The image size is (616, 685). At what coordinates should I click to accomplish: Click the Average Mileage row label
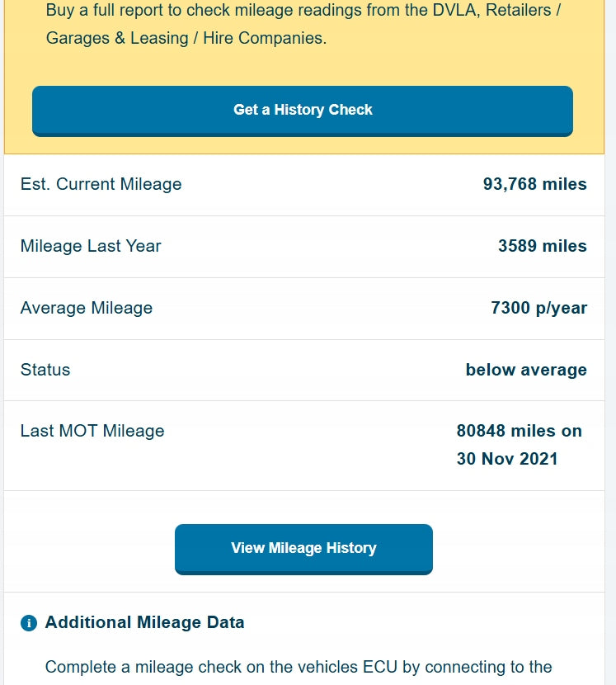tap(87, 308)
